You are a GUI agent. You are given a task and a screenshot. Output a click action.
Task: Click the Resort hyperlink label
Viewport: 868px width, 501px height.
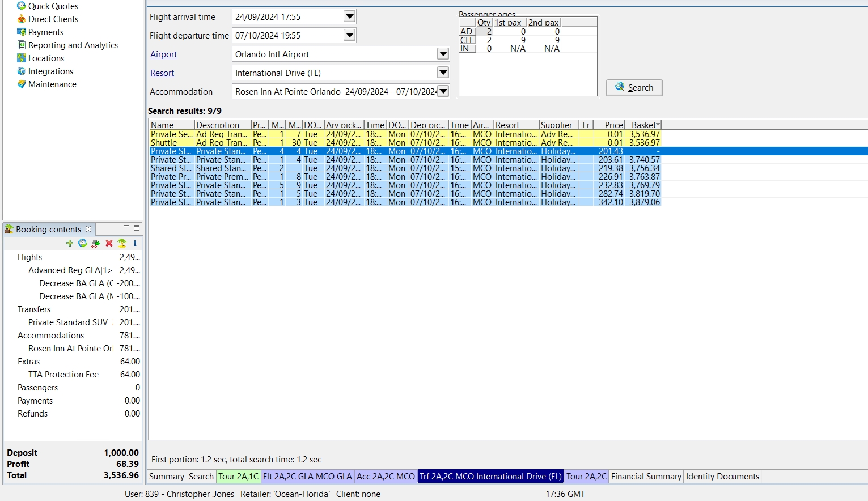click(162, 73)
